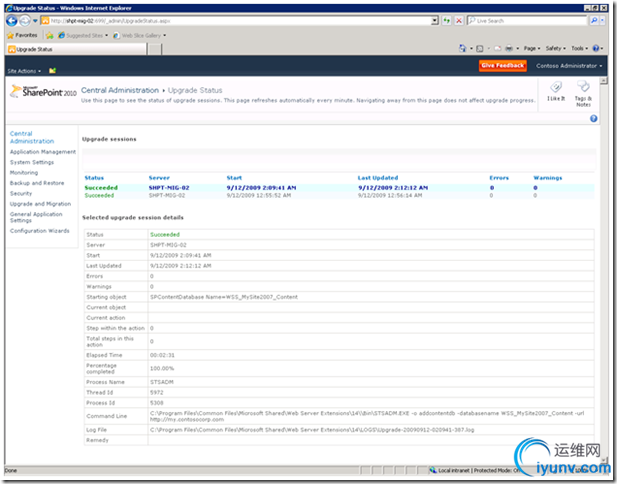
Task: Select session started 9/12/2009 2:09:41 AM
Action: [339, 188]
